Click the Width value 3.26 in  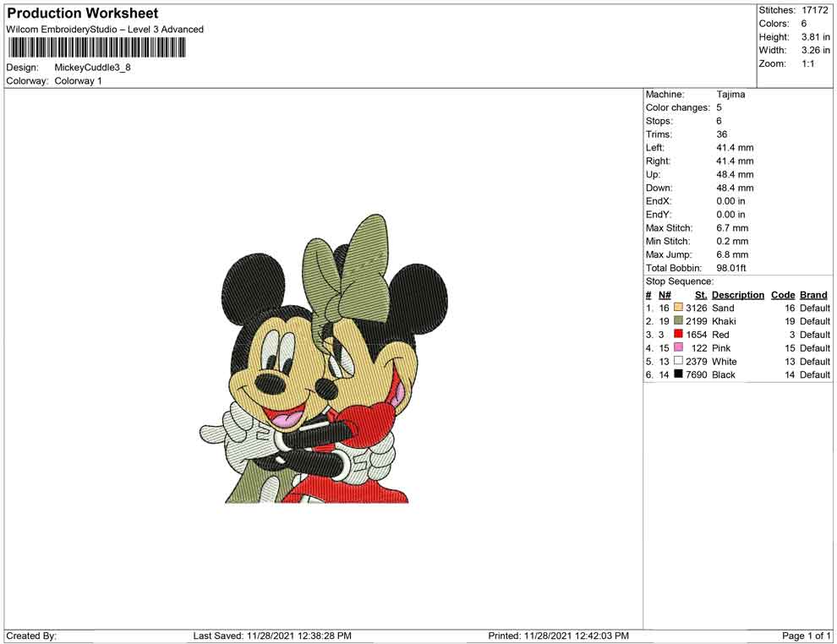816,50
